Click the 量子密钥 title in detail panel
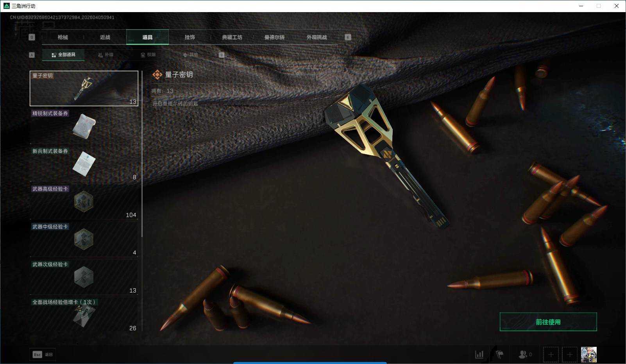This screenshot has height=364, width=626. pos(179,75)
